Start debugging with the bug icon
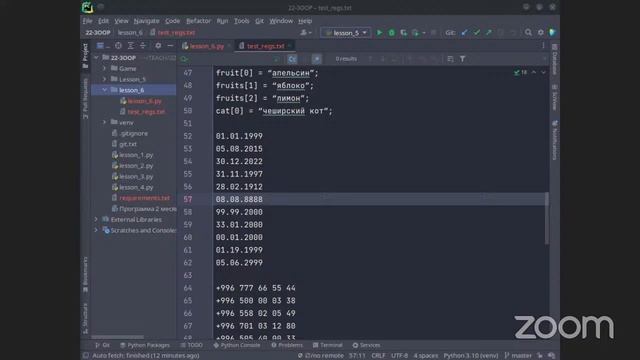This screenshot has width=640, height=360. tap(391, 33)
